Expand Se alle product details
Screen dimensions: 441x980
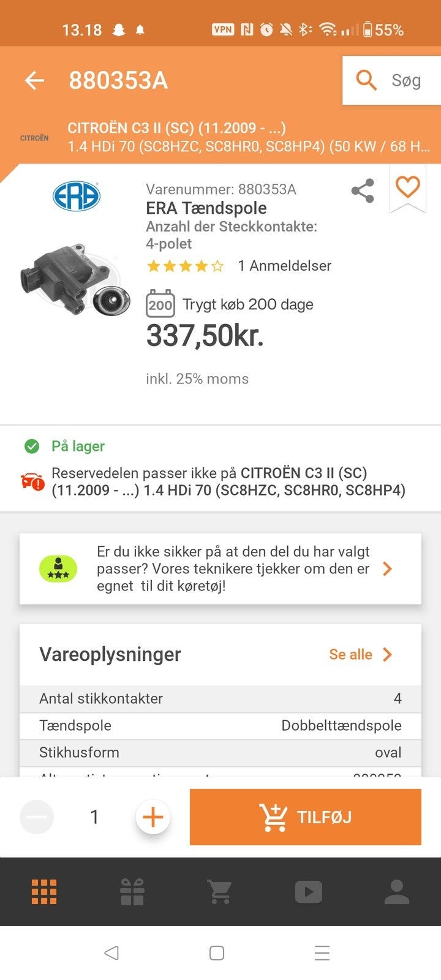coord(361,654)
